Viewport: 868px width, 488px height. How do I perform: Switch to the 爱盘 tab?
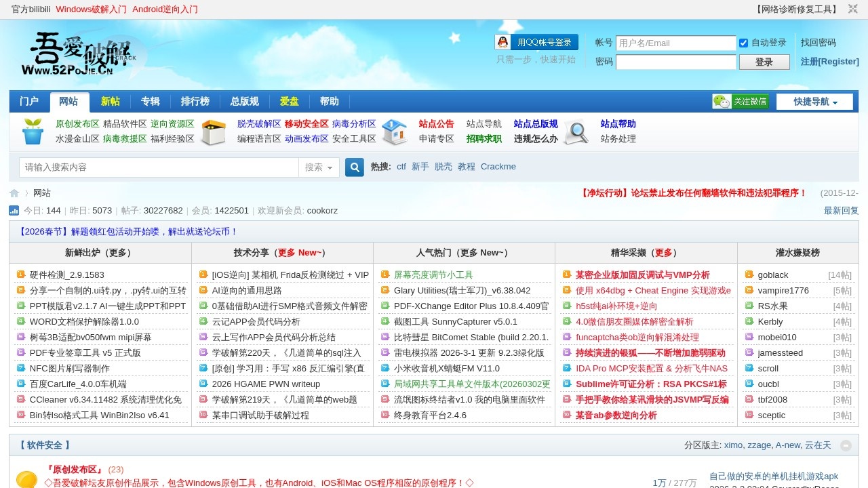pyautogui.click(x=288, y=101)
